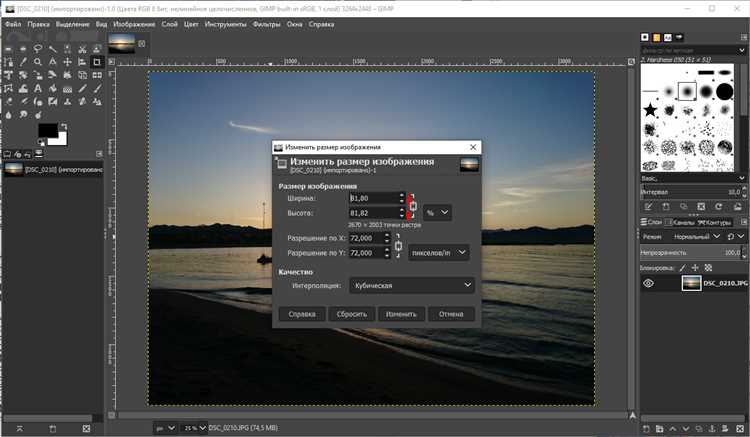Switch to the Каналы tab

pos(682,222)
